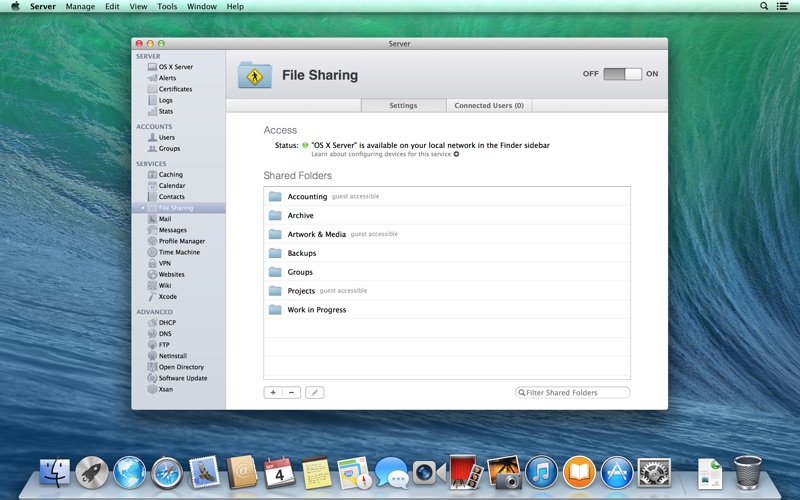The height and width of the screenshot is (500, 800).
Task: Select the Artwork & Media shared folder
Action: (x=316, y=234)
